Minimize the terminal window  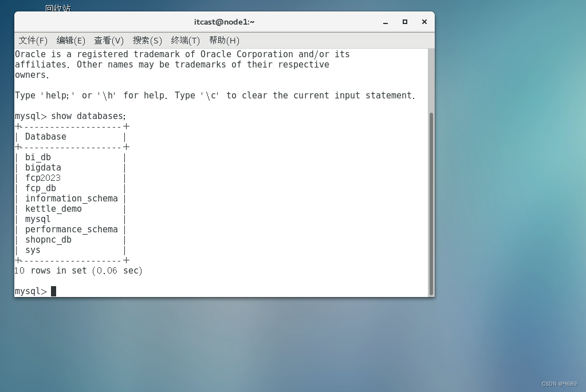click(384, 22)
